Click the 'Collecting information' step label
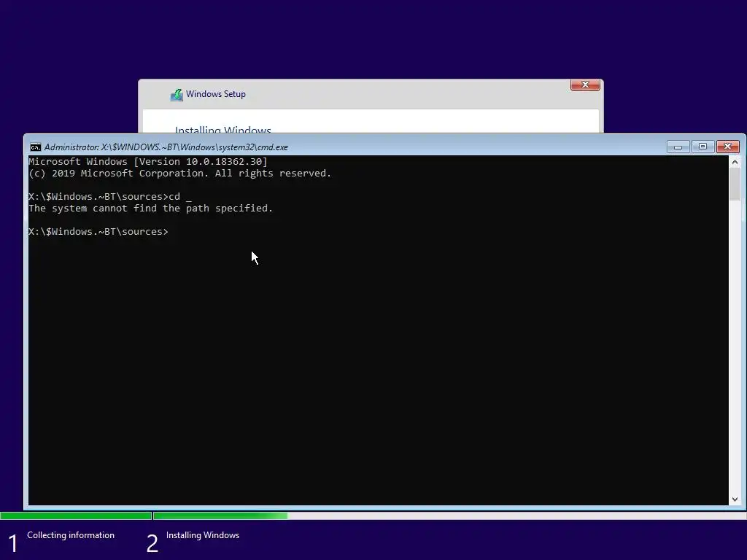This screenshot has width=747, height=560. pos(71,535)
